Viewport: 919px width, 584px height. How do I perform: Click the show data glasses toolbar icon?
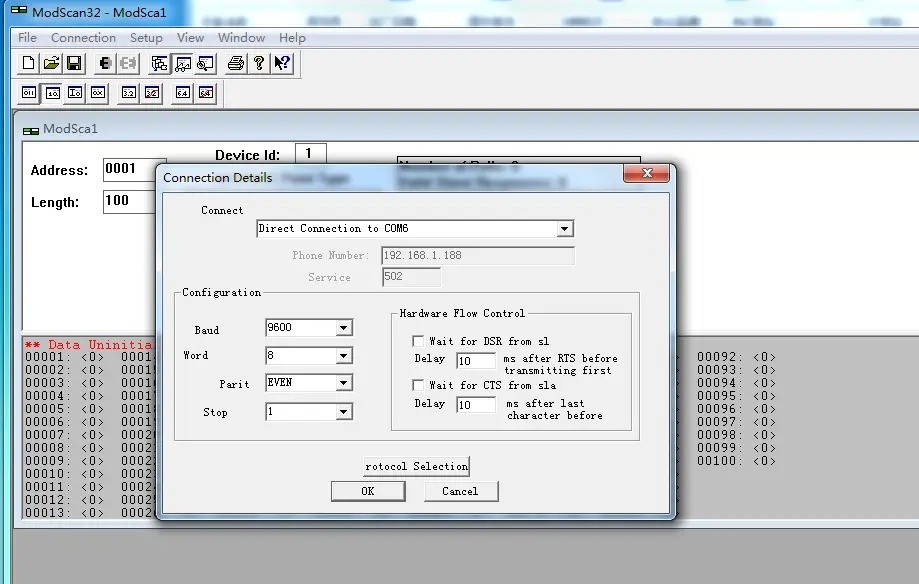pos(183,63)
